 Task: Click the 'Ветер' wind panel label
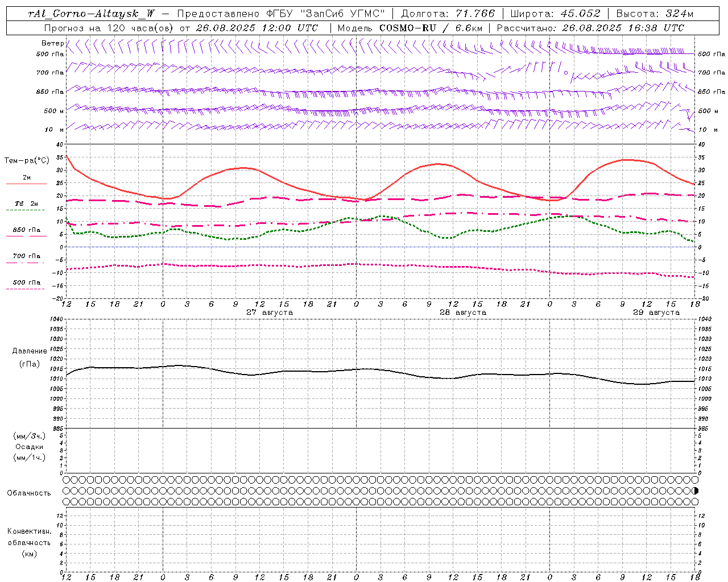[x=52, y=43]
